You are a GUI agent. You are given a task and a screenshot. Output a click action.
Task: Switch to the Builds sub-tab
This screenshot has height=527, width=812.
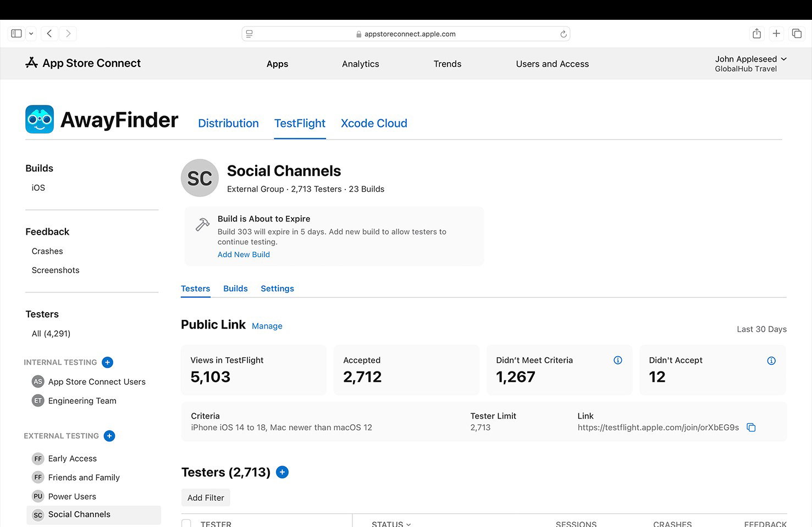click(x=235, y=289)
